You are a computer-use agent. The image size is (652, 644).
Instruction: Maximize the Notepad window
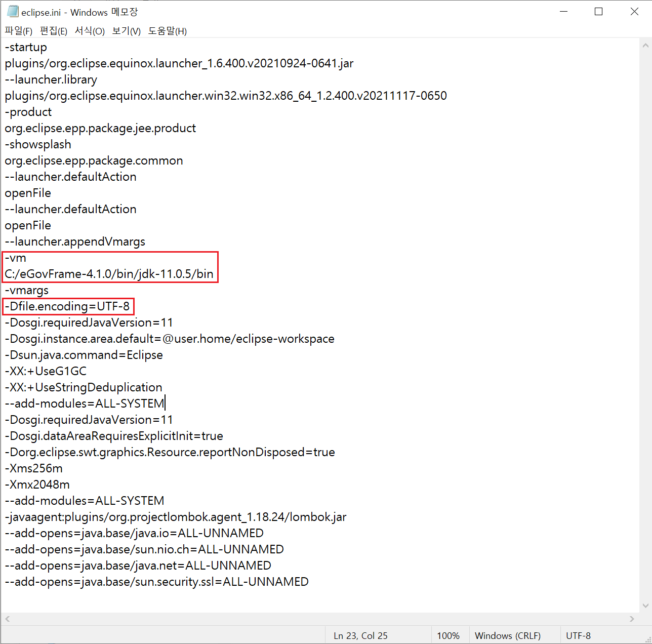click(598, 12)
